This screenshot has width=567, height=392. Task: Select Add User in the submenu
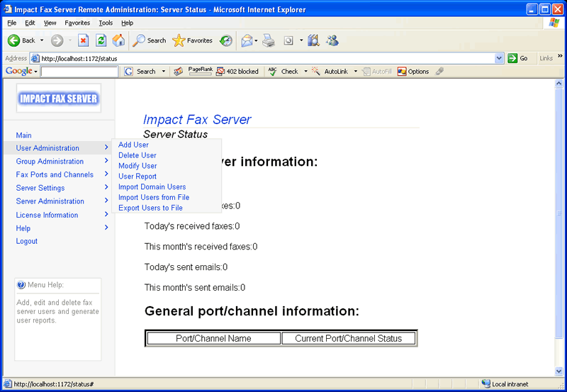pyautogui.click(x=133, y=145)
